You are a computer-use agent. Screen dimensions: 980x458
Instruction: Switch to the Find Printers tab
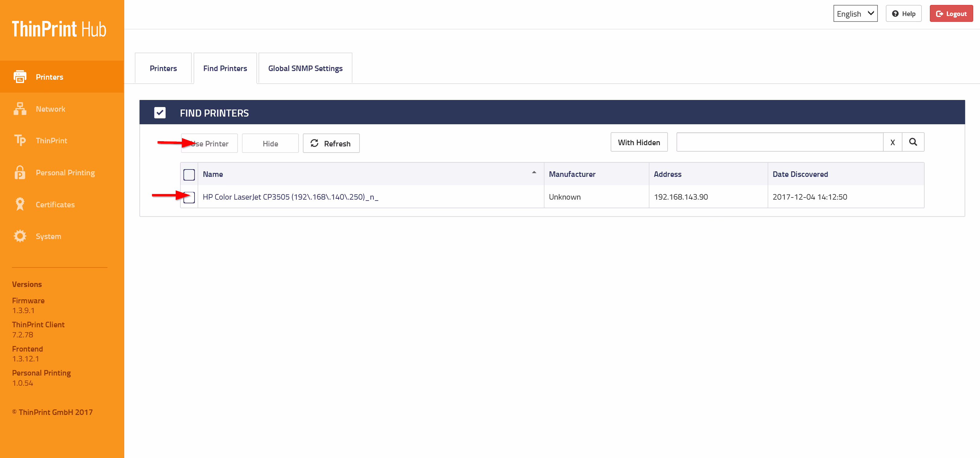point(225,68)
